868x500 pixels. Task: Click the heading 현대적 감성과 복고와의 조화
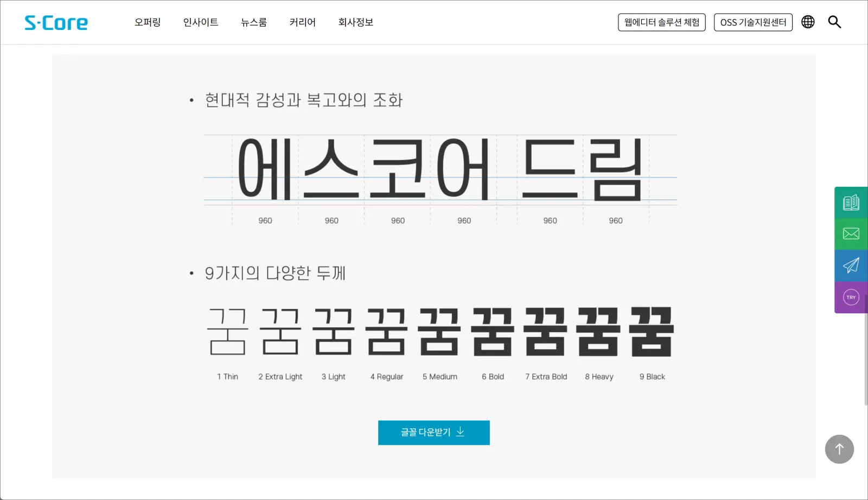[x=304, y=100]
